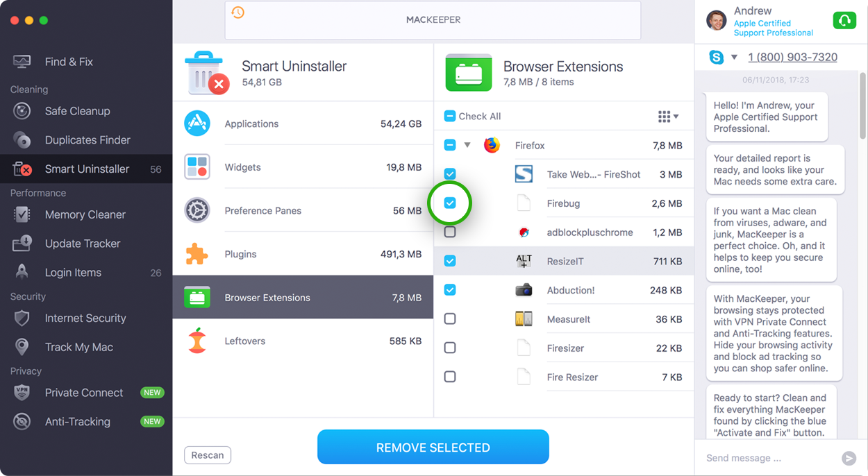Select the Browser Extensions category row
The image size is (868, 476).
click(303, 297)
